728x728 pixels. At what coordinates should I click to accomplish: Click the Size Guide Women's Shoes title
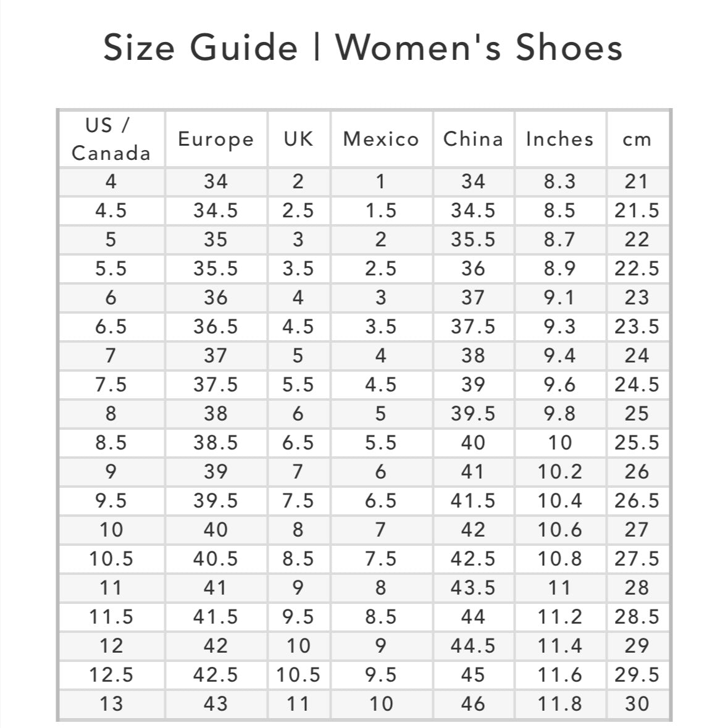363,48
